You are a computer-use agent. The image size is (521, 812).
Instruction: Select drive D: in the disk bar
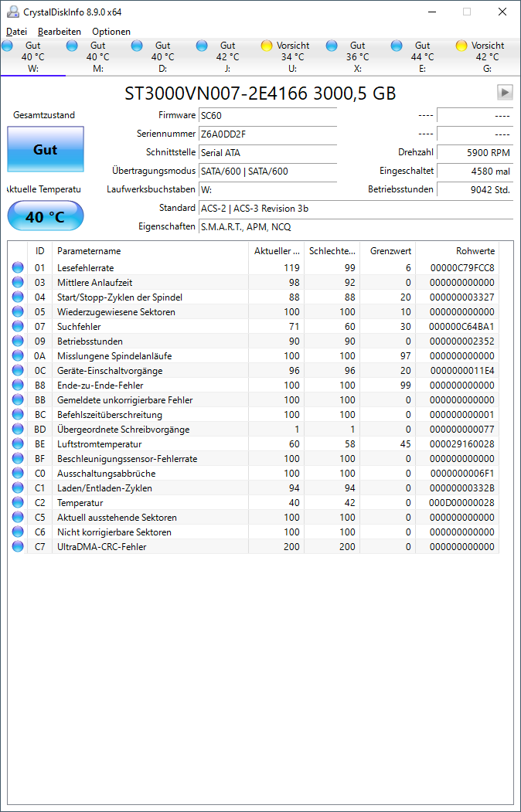point(162,57)
